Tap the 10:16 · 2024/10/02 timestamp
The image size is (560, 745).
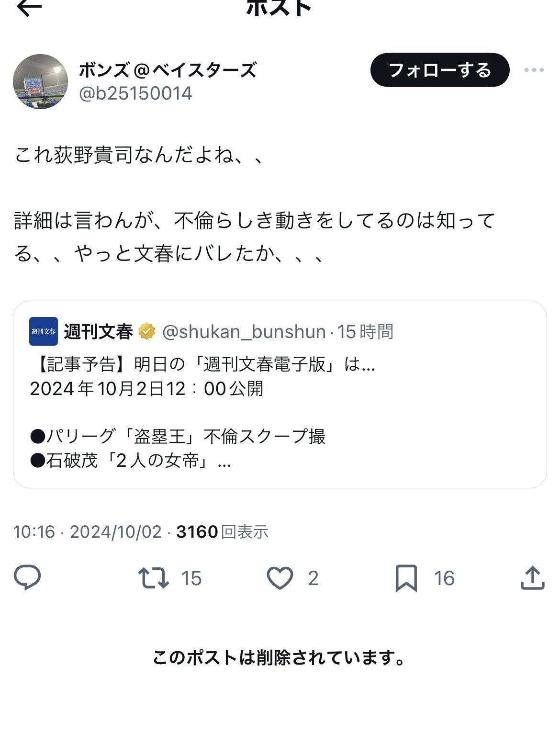point(87,532)
